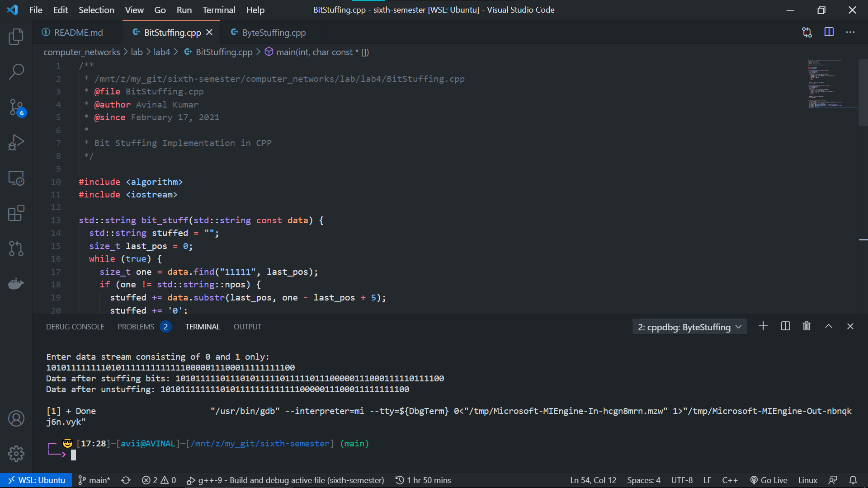Click the split editor right icon
The image size is (868, 488).
(x=829, y=32)
